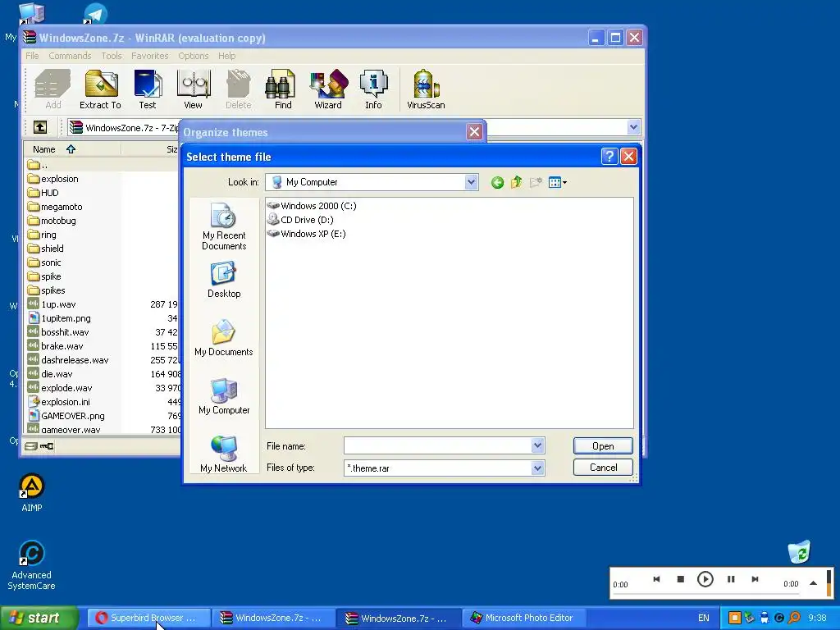840x630 pixels.
Task: Expand the WinRAR address bar dropdown
Action: [633, 127]
